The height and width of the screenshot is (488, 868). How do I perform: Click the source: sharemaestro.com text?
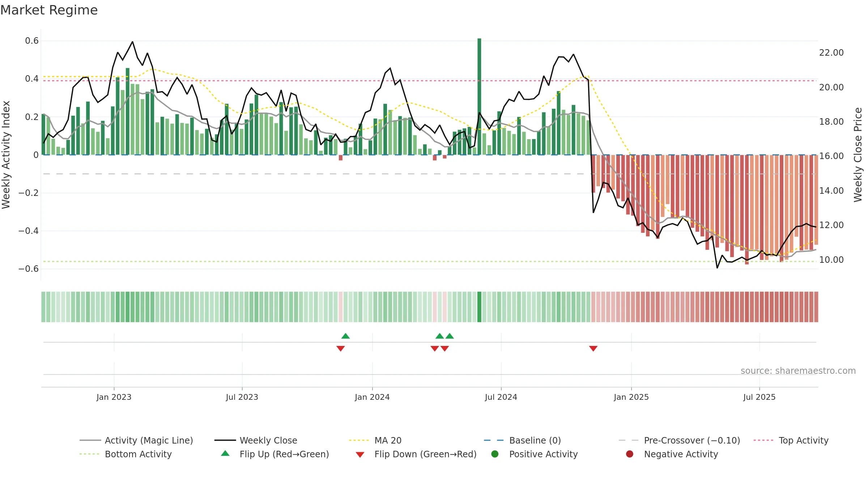tap(798, 371)
